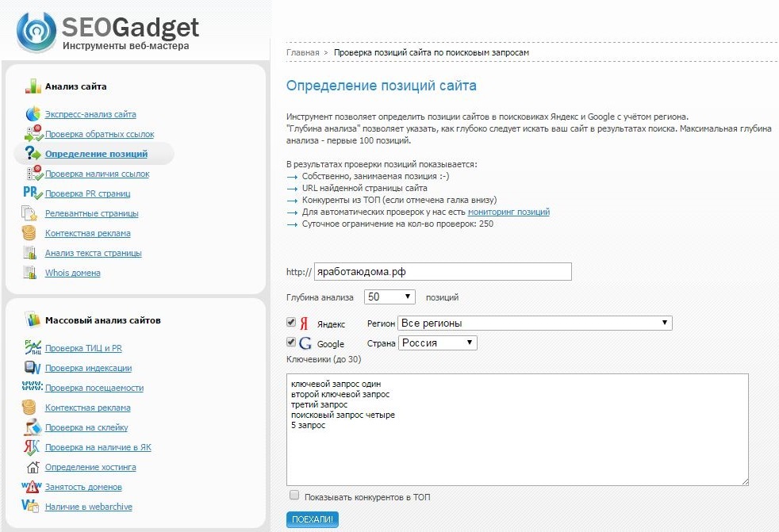Open the Глубина анализа dropdown

[389, 297]
